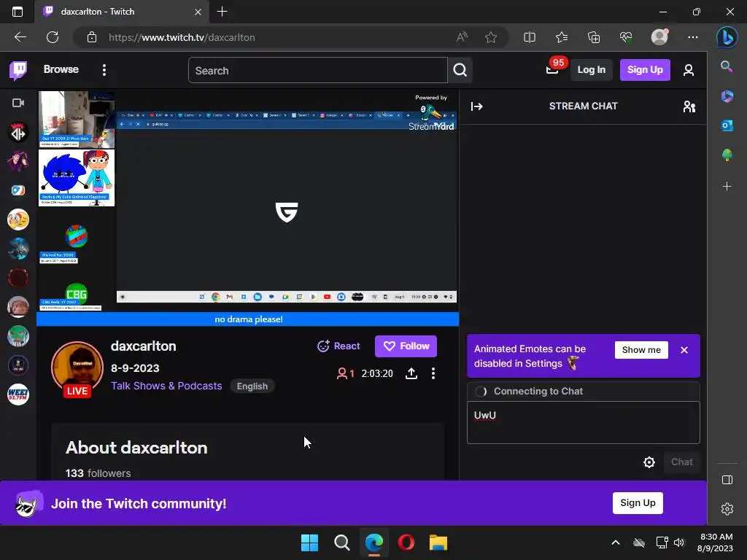Open Talk Shows & Podcasts category
Screen dimensions: 747x560
[166, 386]
